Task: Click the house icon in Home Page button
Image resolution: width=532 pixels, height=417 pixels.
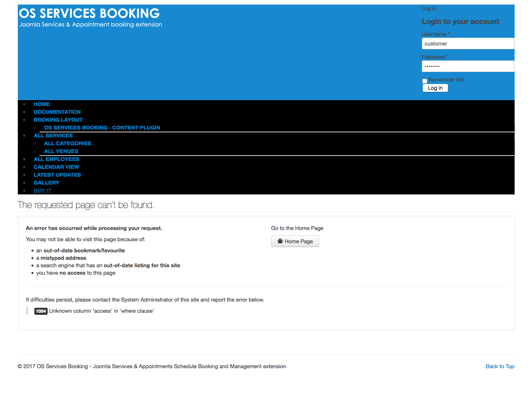Action: click(280, 241)
